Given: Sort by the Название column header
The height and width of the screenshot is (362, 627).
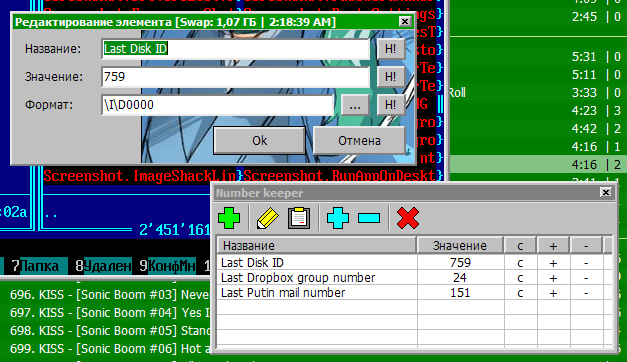Looking at the screenshot, I should pyautogui.click(x=317, y=245).
